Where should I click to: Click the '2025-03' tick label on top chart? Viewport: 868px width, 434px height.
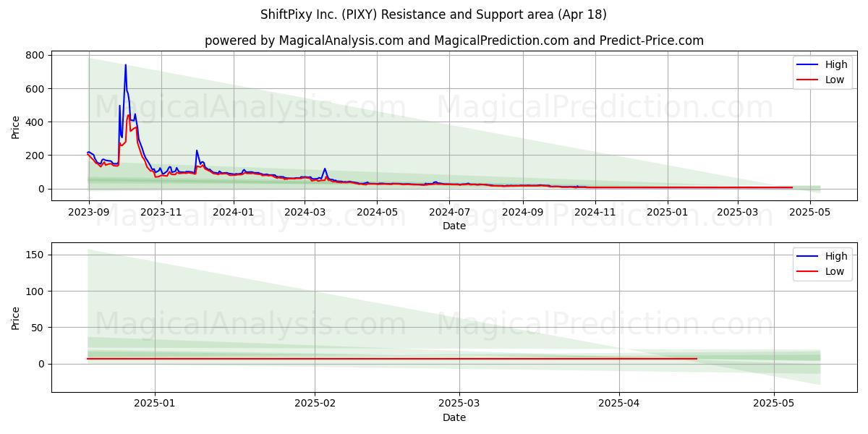click(x=737, y=212)
